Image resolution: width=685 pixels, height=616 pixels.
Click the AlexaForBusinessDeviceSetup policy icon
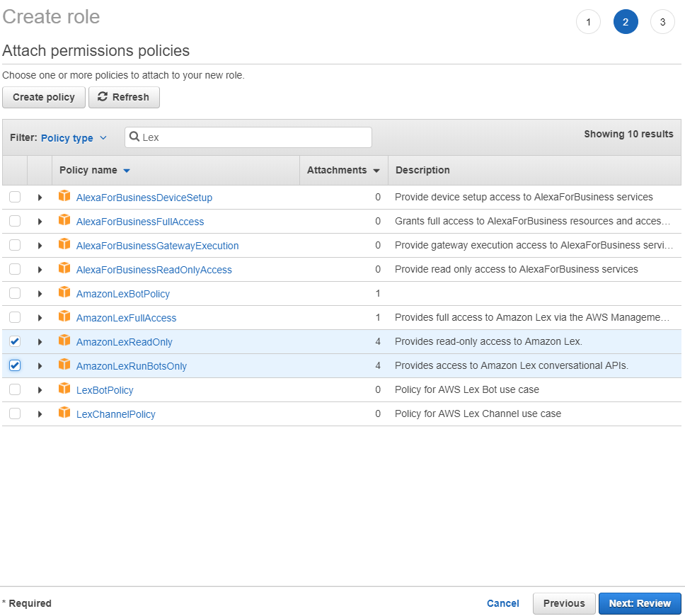point(64,197)
